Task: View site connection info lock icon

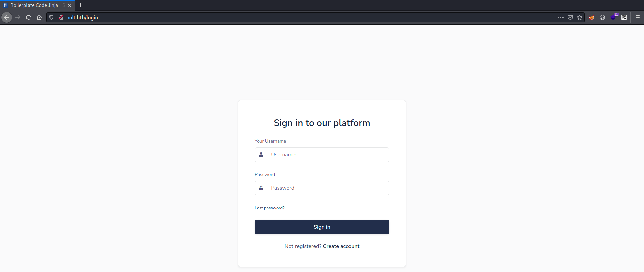Action: click(x=61, y=17)
